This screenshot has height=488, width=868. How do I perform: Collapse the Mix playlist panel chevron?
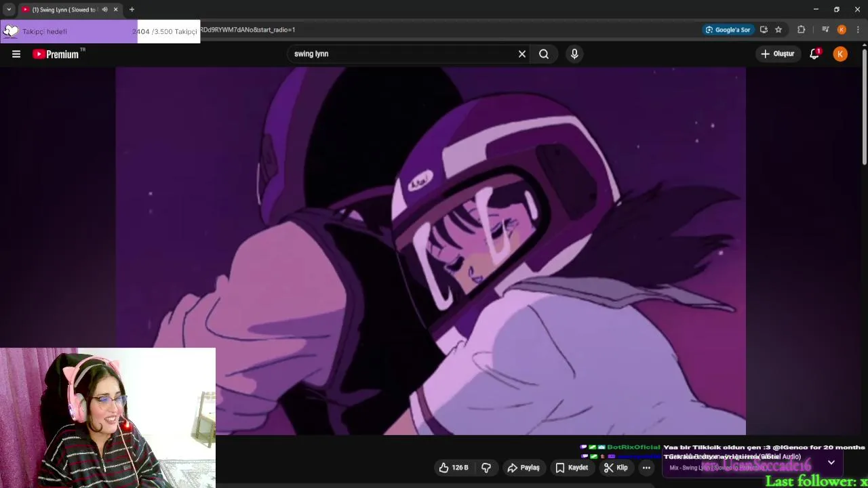click(x=831, y=462)
